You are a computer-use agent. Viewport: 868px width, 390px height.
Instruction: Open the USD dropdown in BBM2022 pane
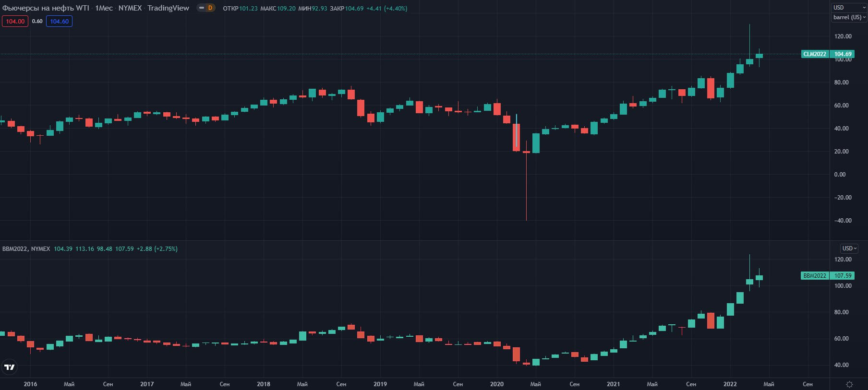[849, 248]
